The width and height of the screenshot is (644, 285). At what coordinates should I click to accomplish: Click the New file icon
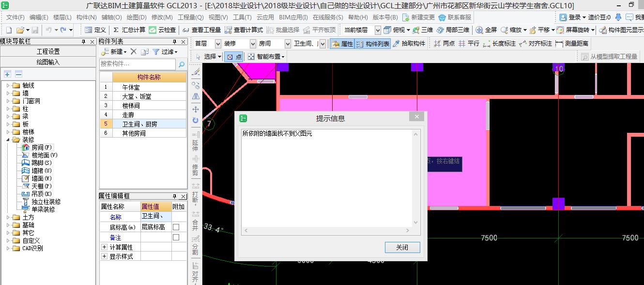(x=9, y=30)
